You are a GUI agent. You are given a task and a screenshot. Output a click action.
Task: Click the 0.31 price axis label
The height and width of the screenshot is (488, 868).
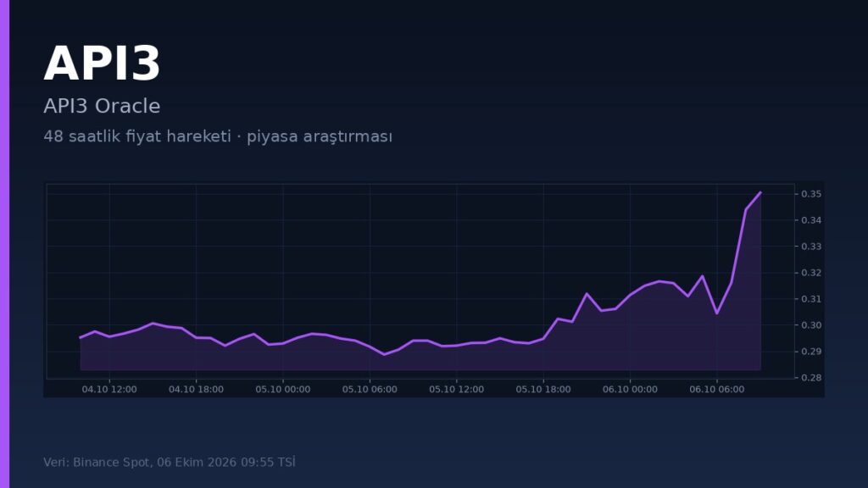pos(811,299)
